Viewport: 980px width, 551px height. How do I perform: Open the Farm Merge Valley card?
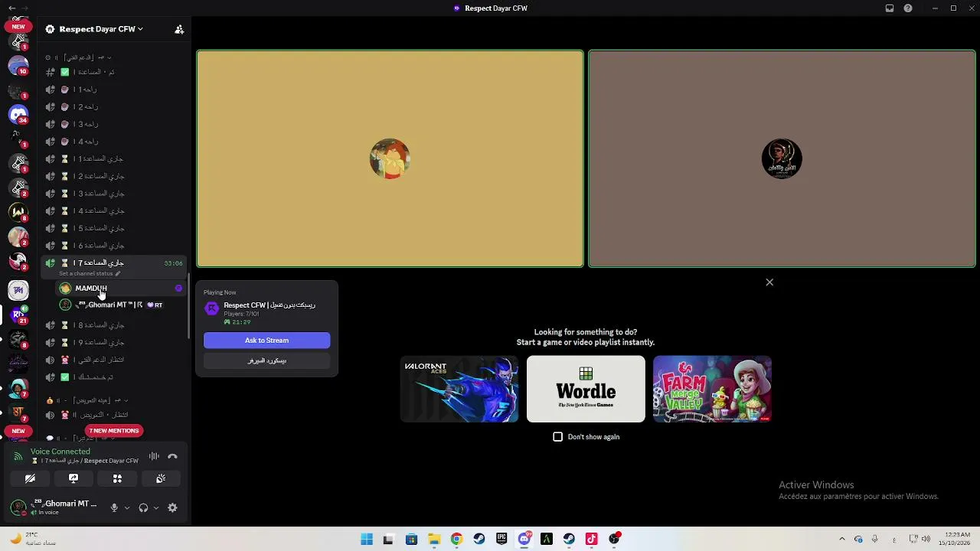(x=712, y=389)
